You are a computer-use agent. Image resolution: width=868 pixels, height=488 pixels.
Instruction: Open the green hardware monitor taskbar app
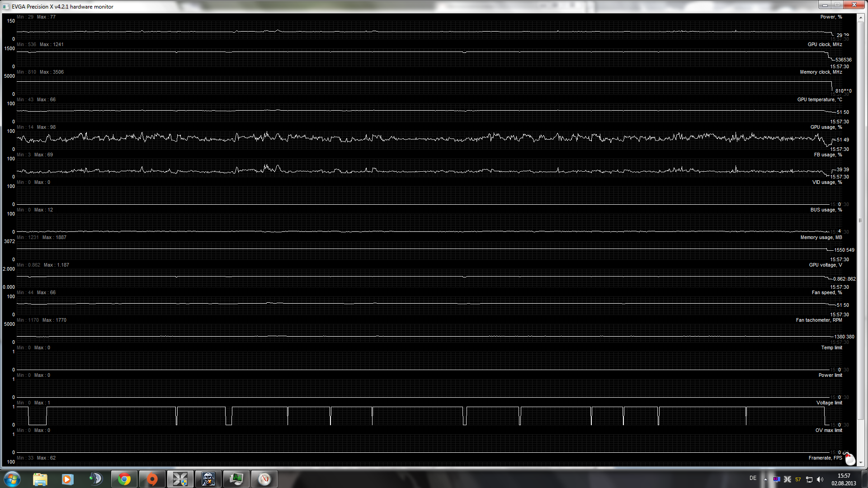coord(236,479)
